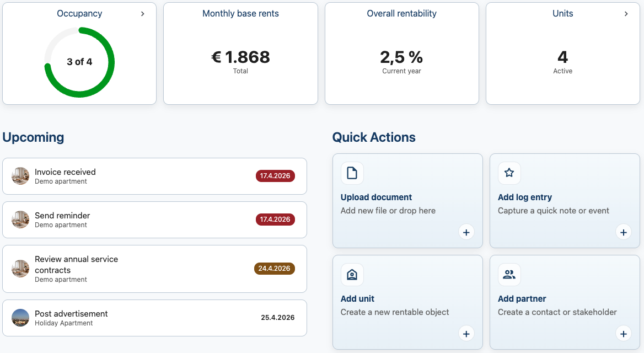Screen dimensions: 644x353
Task: Select the Review annual service contracts item
Action: point(154,269)
